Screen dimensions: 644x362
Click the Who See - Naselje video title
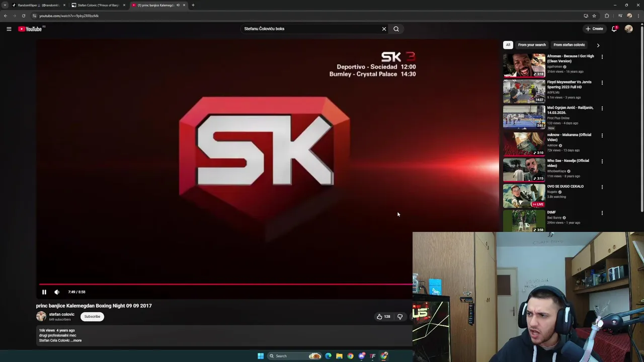coord(568,163)
